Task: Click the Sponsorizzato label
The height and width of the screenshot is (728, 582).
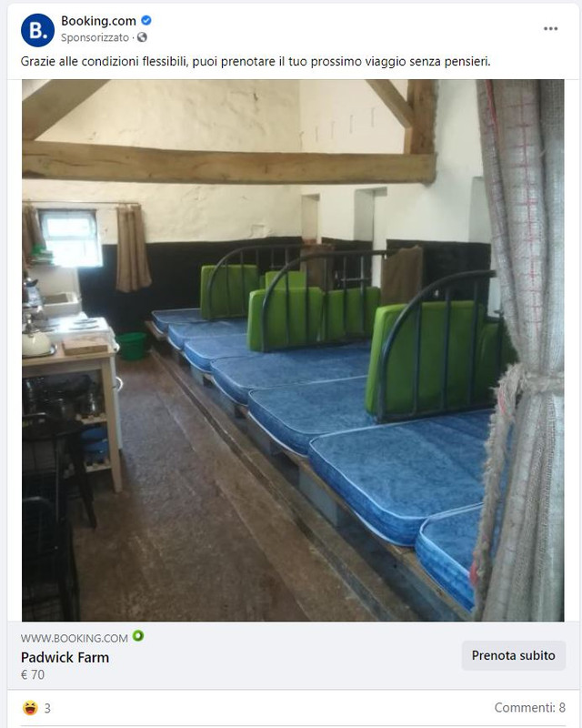Action: pos(95,37)
